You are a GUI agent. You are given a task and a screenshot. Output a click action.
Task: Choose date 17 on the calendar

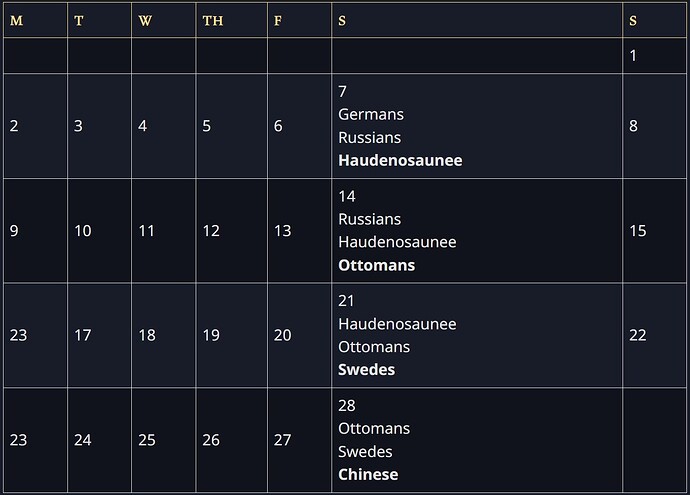click(83, 335)
